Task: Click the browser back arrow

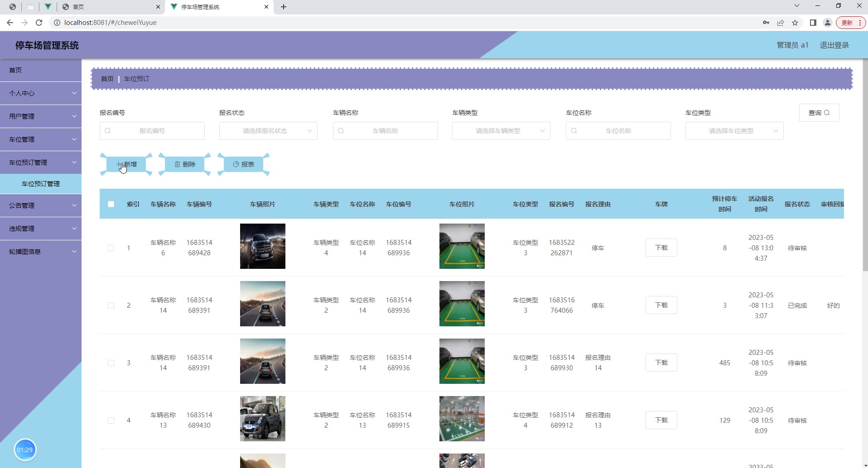Action: click(x=10, y=23)
